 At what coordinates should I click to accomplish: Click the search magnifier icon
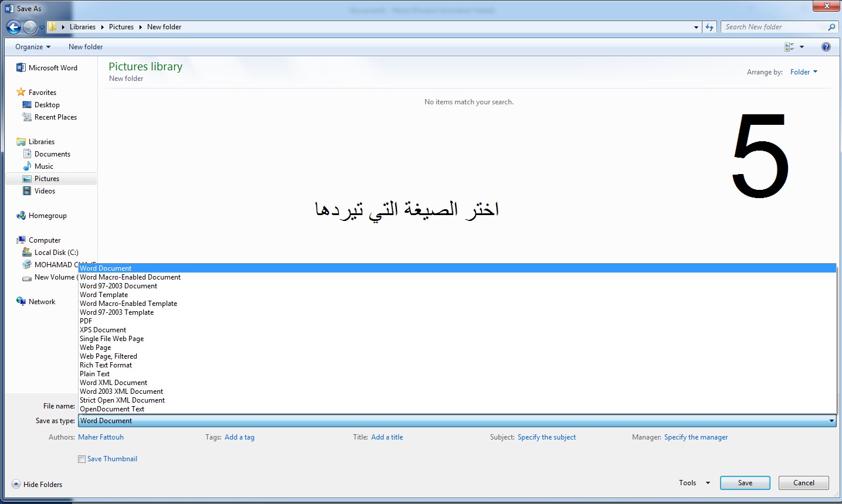[831, 27]
